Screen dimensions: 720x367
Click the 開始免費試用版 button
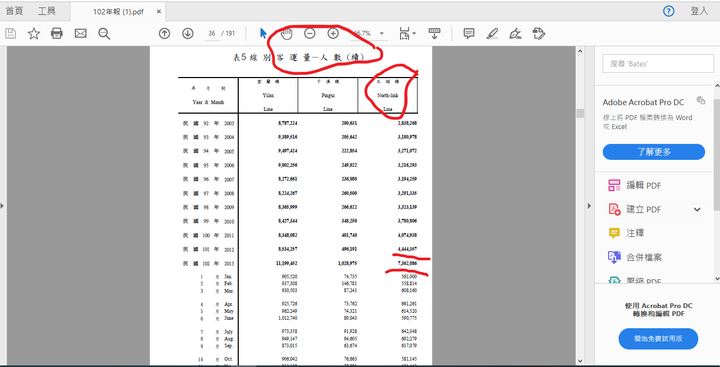point(658,339)
